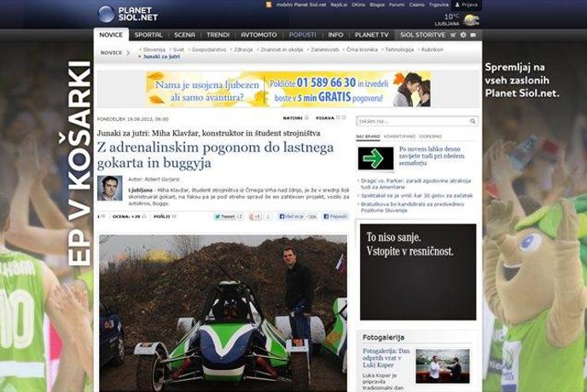Open the Avtomoto tab
Image resolution: width=587 pixels, height=392 pixels.
[259, 35]
